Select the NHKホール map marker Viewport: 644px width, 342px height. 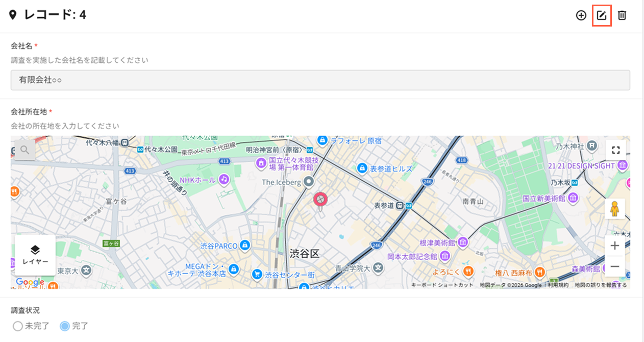[224, 179]
